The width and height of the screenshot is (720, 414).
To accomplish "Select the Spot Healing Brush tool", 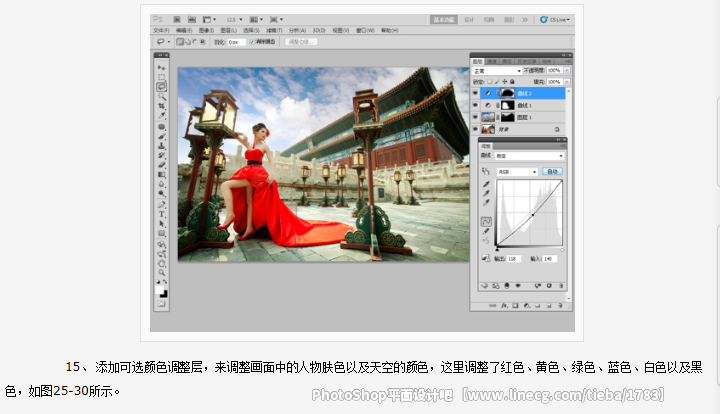I will (x=162, y=127).
